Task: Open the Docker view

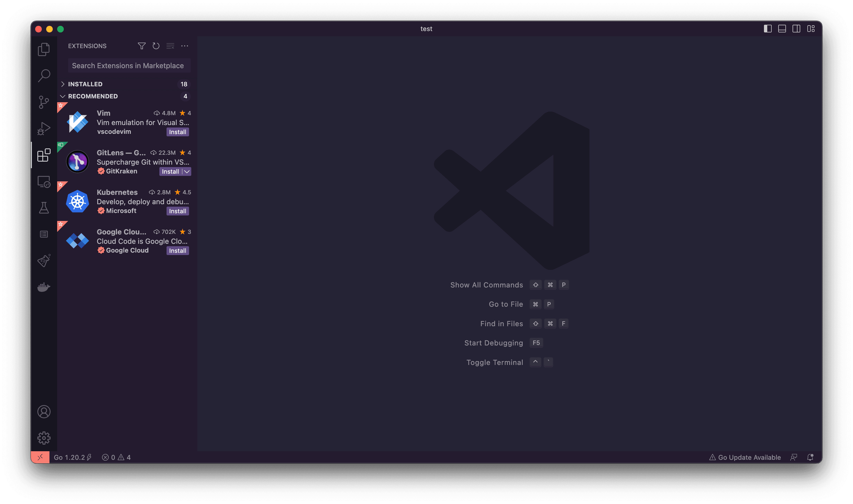Action: point(44,287)
